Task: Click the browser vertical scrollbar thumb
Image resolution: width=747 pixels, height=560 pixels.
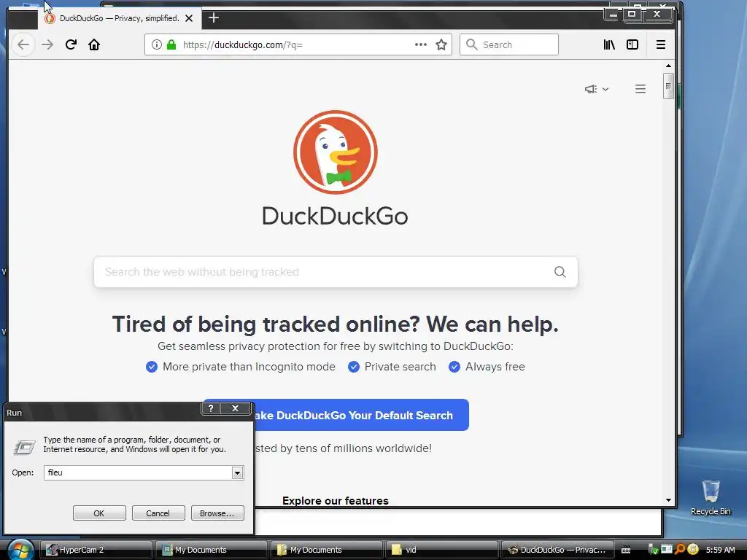Action: point(668,86)
